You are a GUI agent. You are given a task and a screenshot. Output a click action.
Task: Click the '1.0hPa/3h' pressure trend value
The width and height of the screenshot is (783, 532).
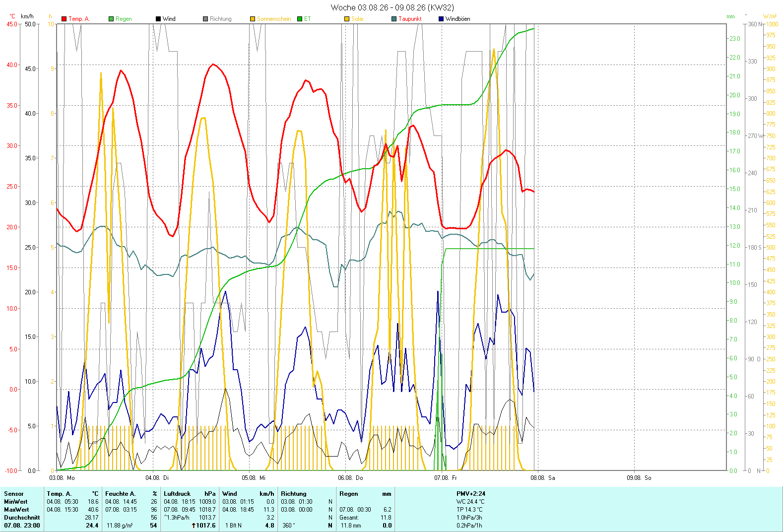pos(469,518)
